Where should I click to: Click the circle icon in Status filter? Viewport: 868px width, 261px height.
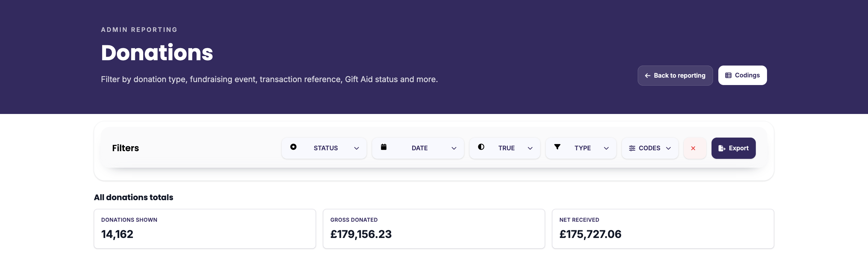click(293, 147)
